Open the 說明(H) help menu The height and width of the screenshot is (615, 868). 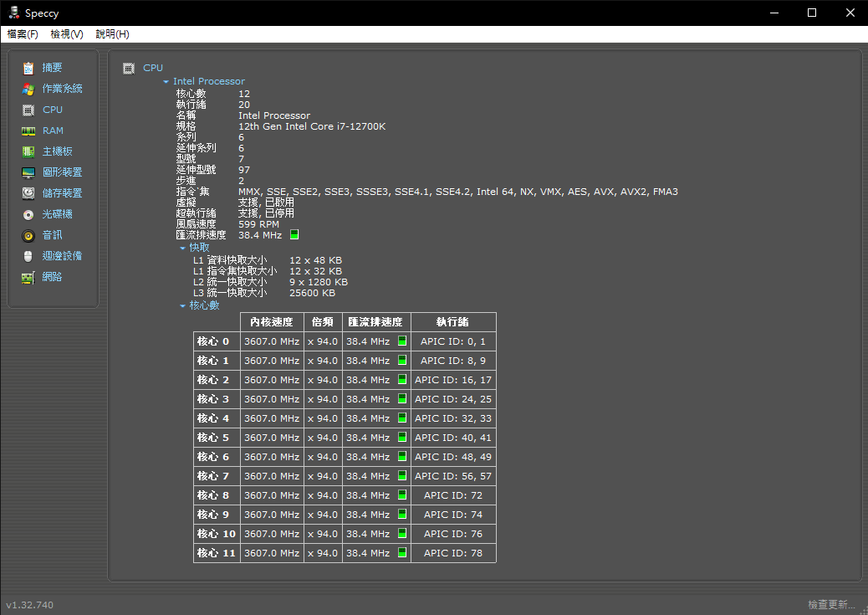pos(112,34)
